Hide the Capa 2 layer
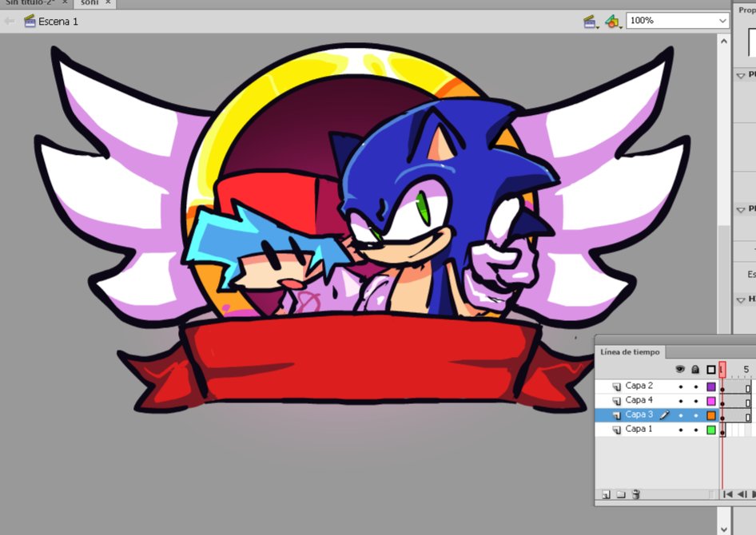 coord(681,386)
